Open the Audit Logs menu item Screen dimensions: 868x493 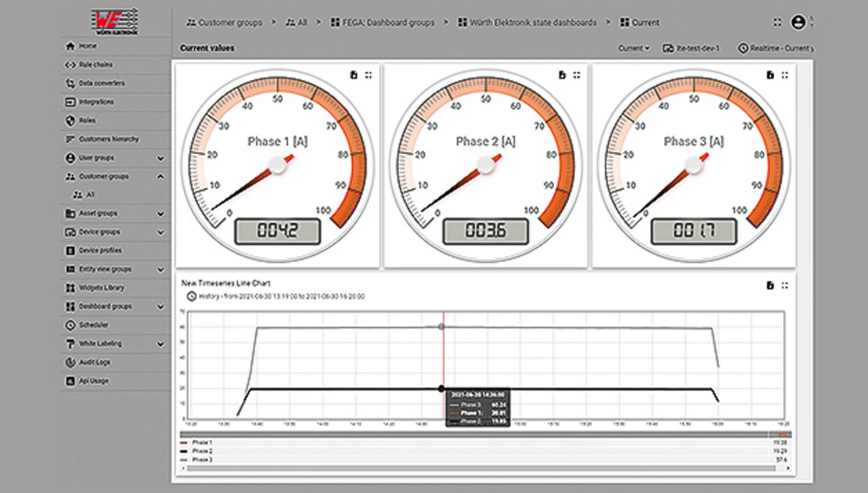[94, 363]
